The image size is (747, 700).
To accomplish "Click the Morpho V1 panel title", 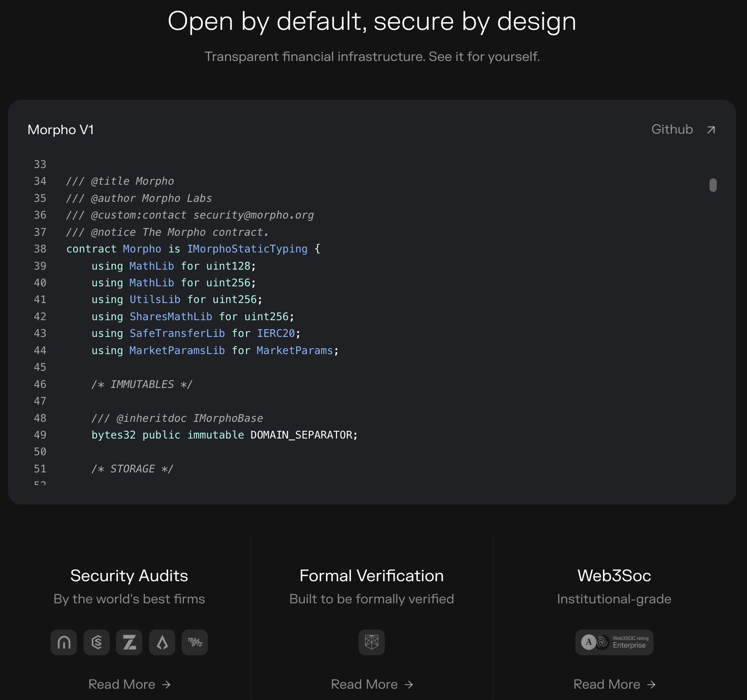I will tap(61, 130).
